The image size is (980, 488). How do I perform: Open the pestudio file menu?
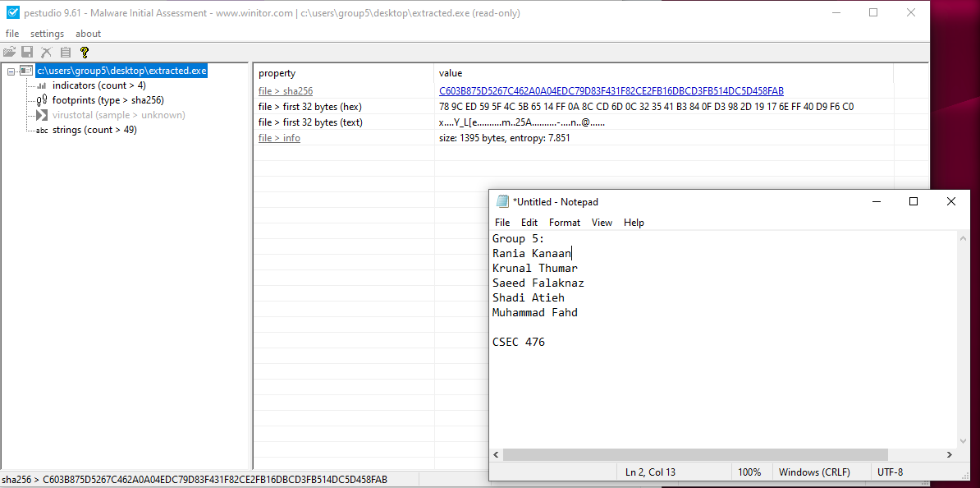pyautogui.click(x=11, y=34)
